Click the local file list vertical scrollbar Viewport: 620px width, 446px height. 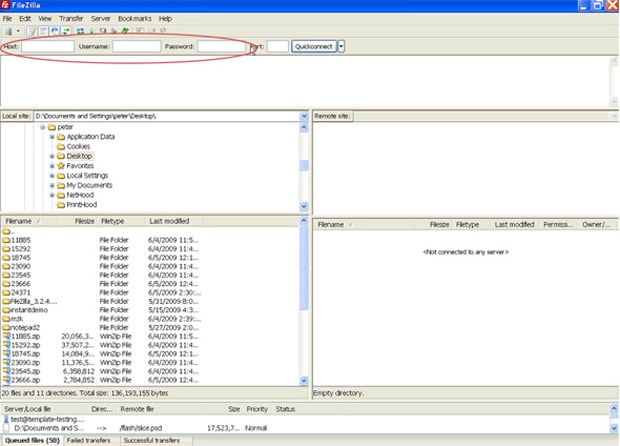(304, 300)
